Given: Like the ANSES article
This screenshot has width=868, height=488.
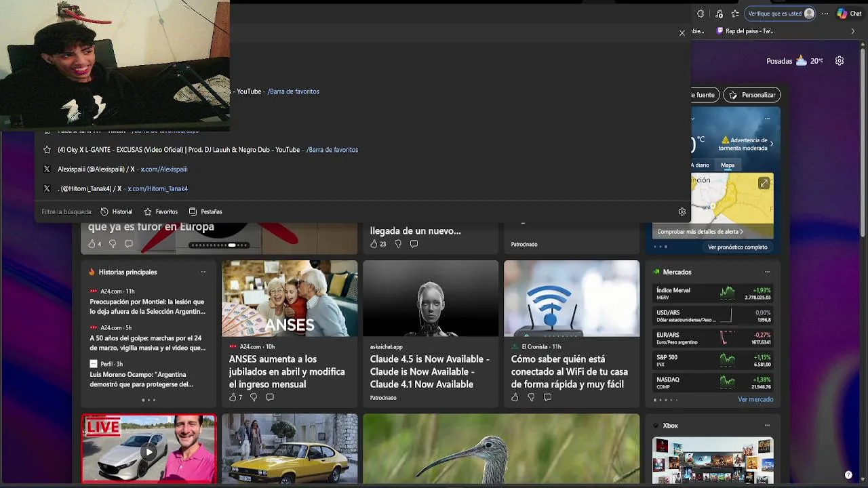Looking at the screenshot, I should pos(235,398).
